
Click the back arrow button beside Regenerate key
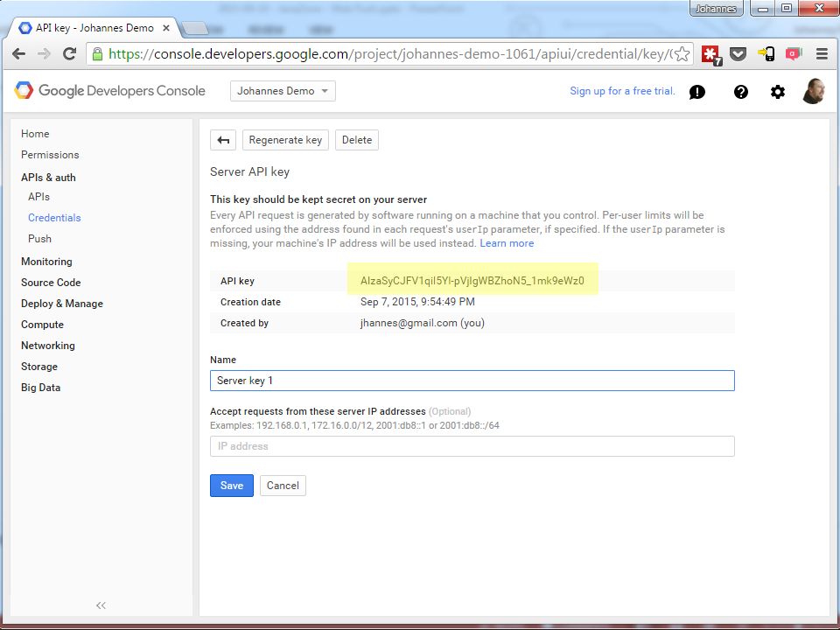tap(223, 140)
